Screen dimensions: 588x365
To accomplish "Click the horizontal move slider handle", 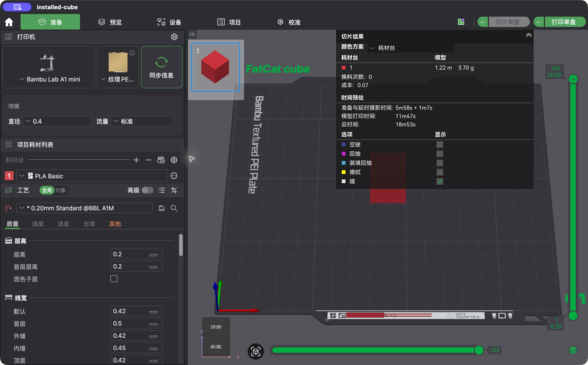I will click(479, 350).
